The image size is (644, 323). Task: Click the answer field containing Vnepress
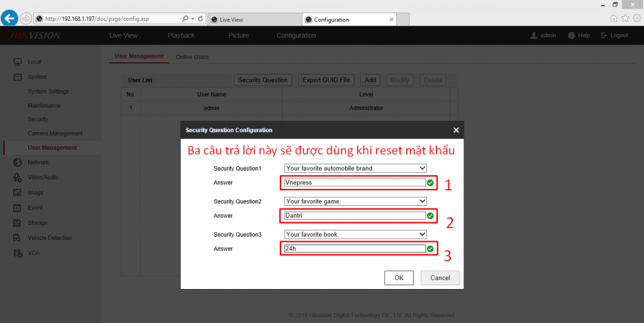[x=354, y=183]
